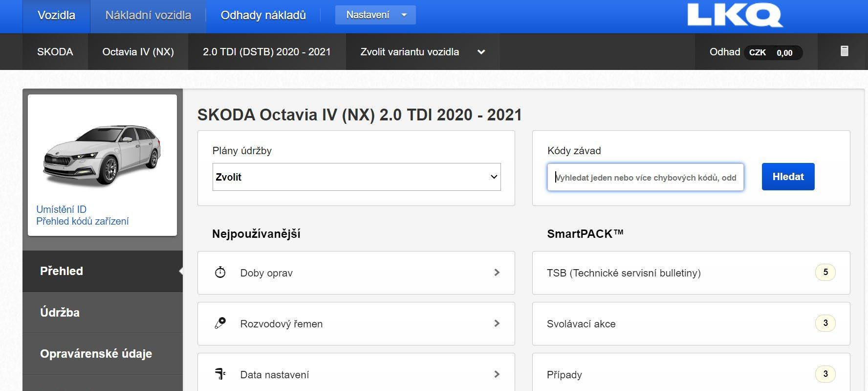Open TSB (Technické servisní bulletiny) entry
This screenshot has height=391, width=868.
coord(691,273)
